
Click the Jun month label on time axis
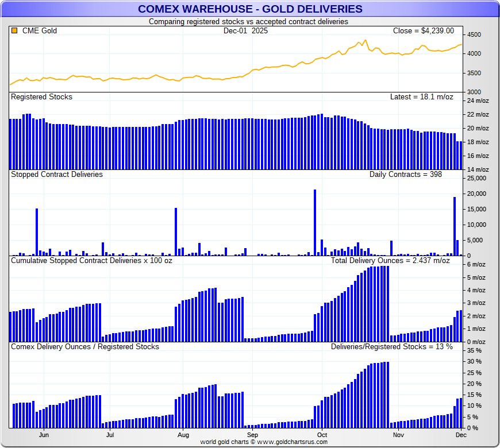[44, 435]
